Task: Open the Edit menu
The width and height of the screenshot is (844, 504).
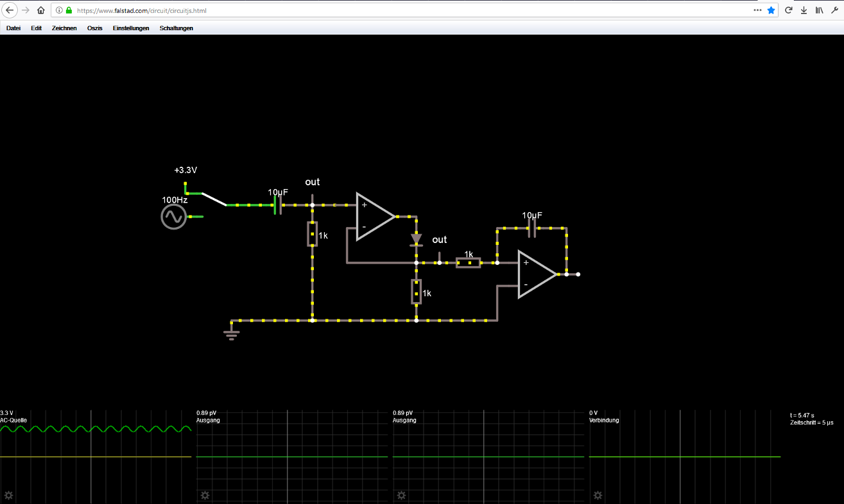Action: point(36,28)
